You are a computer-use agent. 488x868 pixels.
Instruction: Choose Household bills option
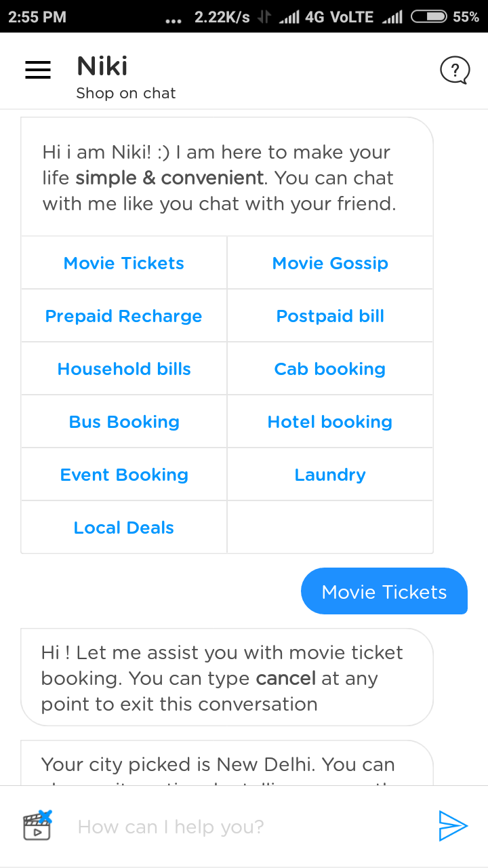point(124,369)
